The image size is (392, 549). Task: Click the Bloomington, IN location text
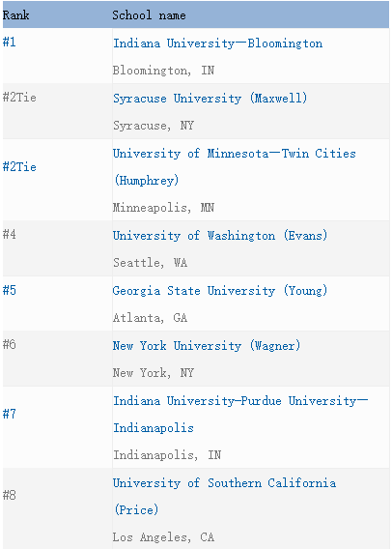coord(163,71)
